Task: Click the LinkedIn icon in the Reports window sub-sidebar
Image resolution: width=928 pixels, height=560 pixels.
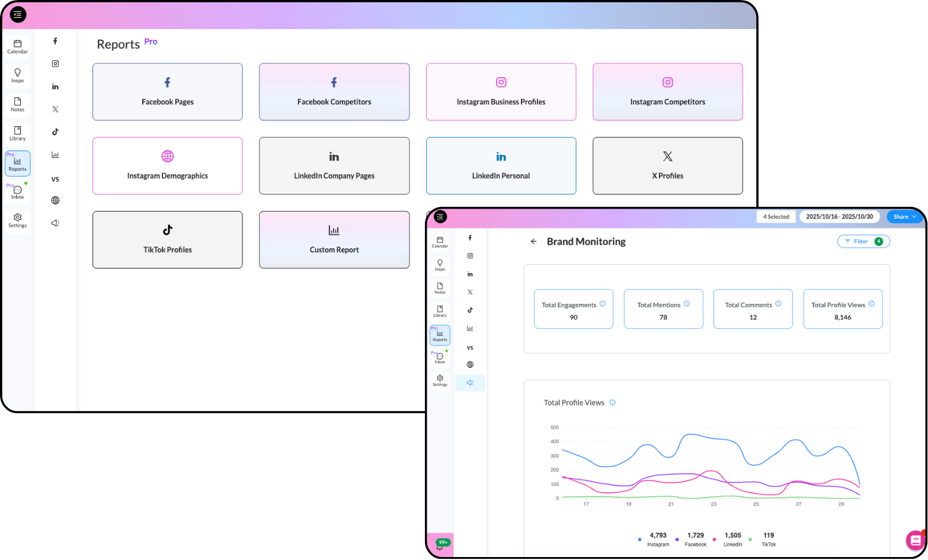Action: 55,87
